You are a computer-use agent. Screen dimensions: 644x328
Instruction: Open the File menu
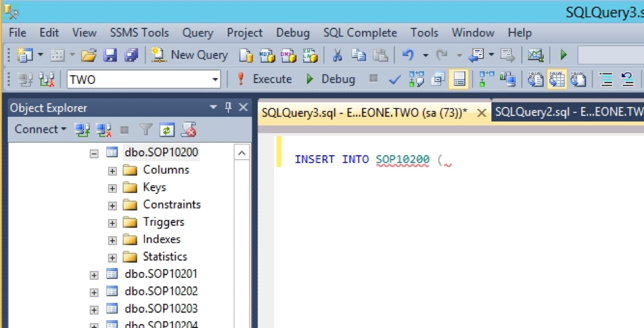point(18,32)
